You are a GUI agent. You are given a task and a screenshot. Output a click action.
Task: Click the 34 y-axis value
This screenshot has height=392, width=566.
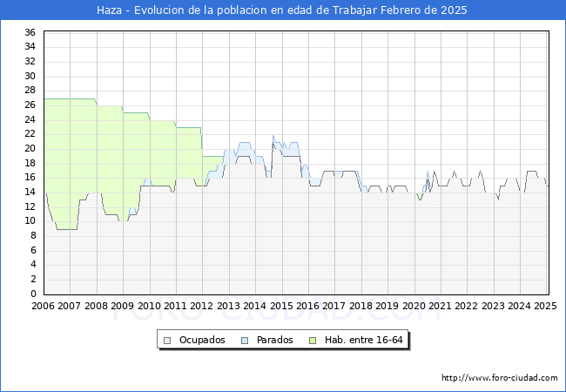click(30, 46)
